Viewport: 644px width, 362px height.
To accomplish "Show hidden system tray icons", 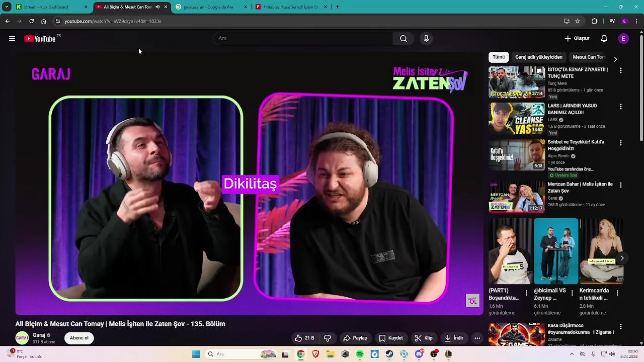I will tap(572, 354).
